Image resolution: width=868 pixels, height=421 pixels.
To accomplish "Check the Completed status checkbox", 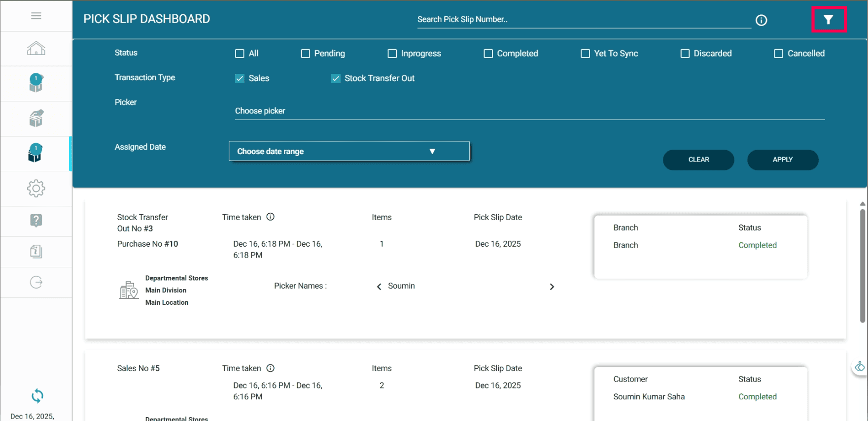I will pos(488,54).
